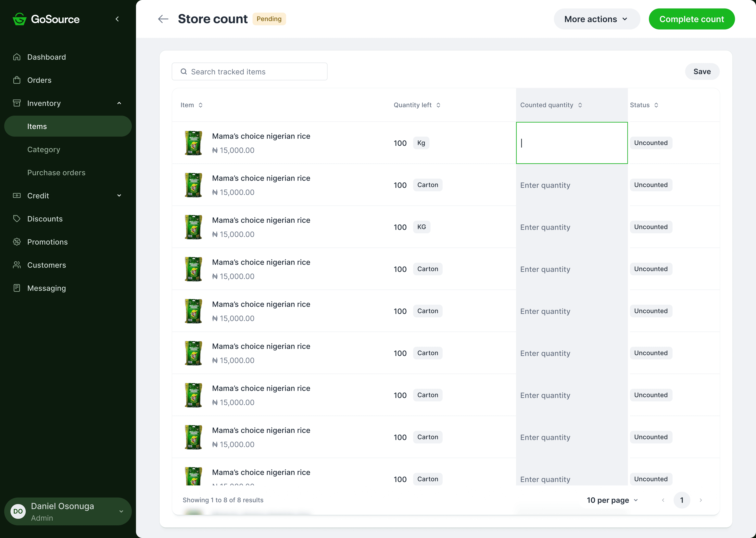Viewport: 756px width, 538px height.
Task: Click the Messaging note icon
Action: 17,288
